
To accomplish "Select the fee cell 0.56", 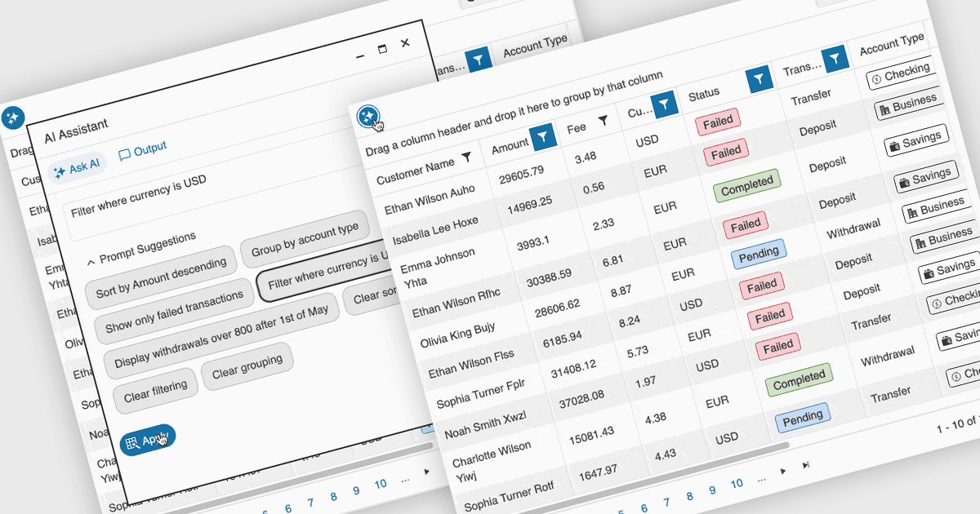I will coord(594,188).
